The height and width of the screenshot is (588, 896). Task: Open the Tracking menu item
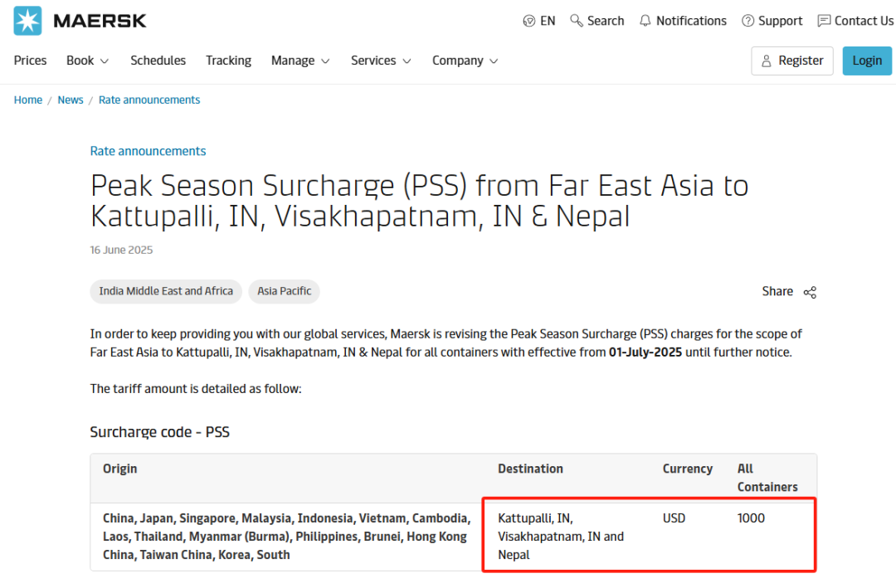click(x=228, y=61)
